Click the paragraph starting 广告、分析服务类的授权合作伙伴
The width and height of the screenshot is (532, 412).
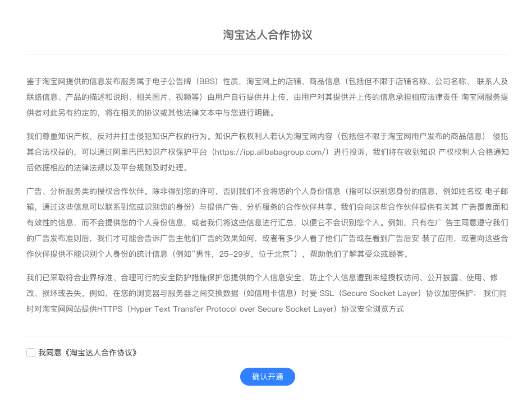pos(267,223)
